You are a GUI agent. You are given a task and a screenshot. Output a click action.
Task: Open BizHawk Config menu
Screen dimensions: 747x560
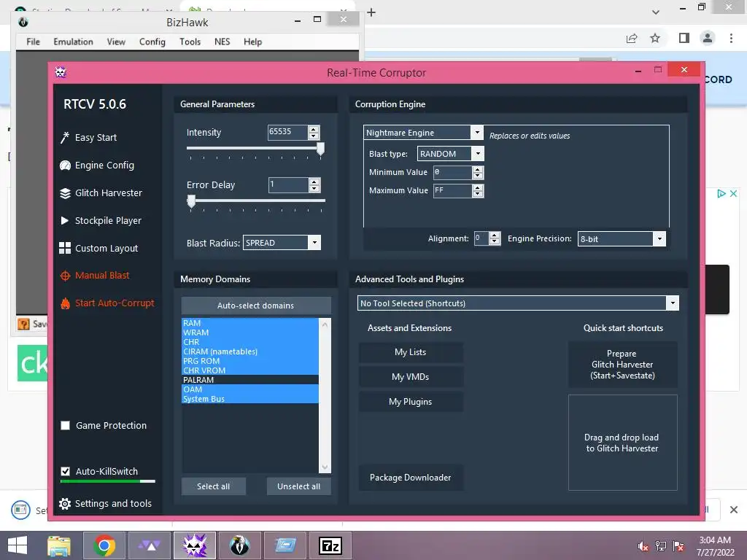pos(152,42)
